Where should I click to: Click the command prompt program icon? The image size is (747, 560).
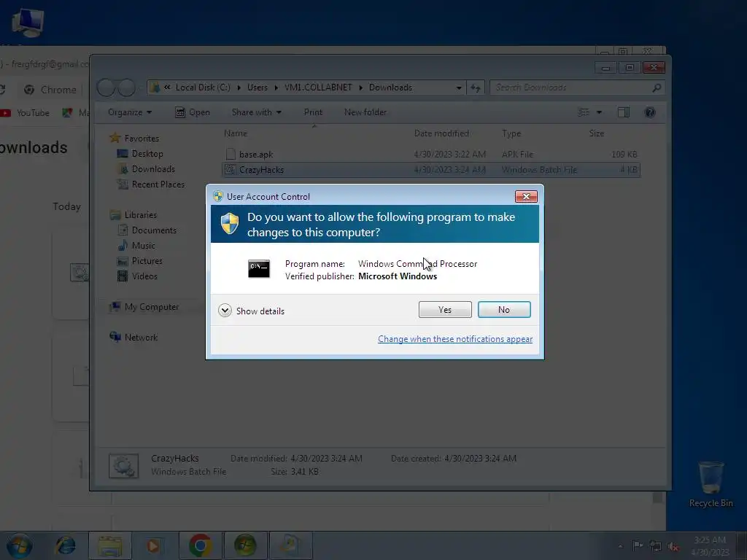[259, 269]
